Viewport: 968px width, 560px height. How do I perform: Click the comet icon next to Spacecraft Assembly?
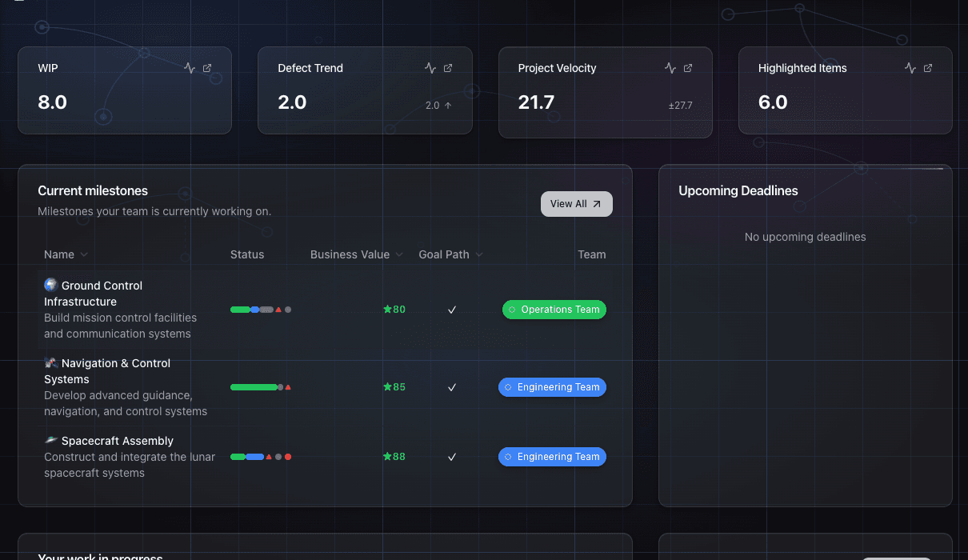point(50,440)
